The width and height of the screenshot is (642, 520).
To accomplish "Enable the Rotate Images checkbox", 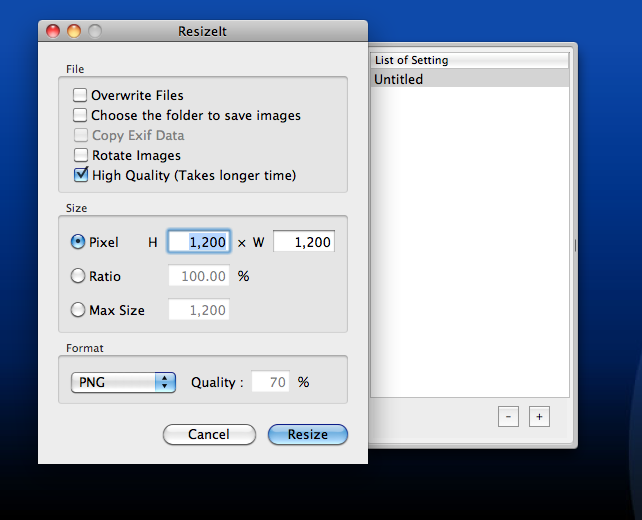I will [80, 156].
